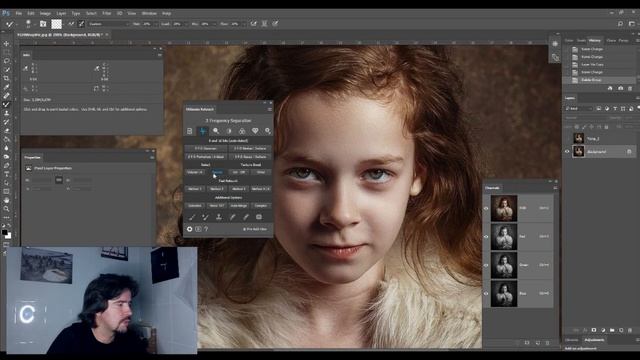The height and width of the screenshot is (360, 640).
Task: Enable airbrush-style build-up in options bar
Action: 253,24
